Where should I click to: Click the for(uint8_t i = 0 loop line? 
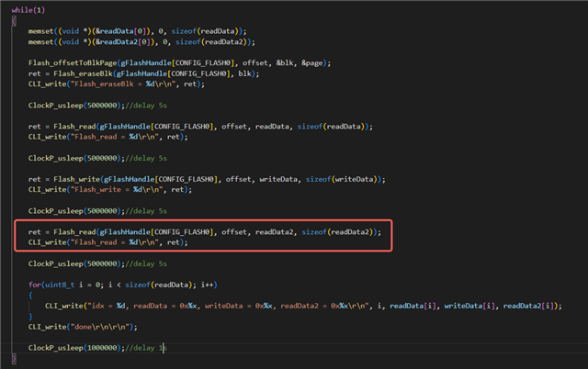(122, 285)
